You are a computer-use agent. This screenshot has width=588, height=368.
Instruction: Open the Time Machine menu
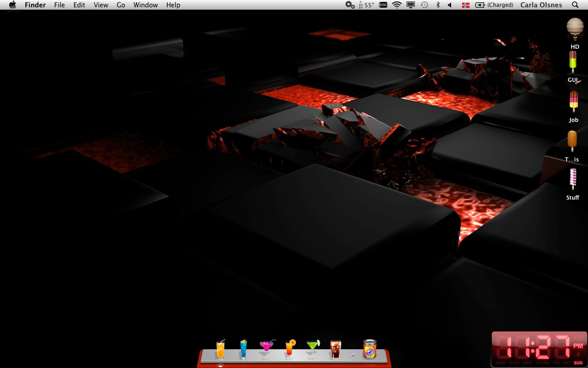tap(424, 5)
